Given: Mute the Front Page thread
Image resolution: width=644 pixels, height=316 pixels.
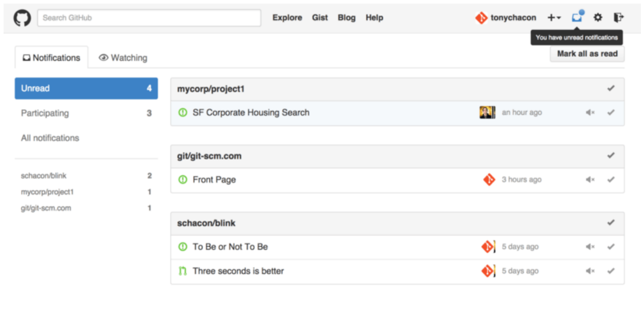Looking at the screenshot, I should click(x=590, y=180).
